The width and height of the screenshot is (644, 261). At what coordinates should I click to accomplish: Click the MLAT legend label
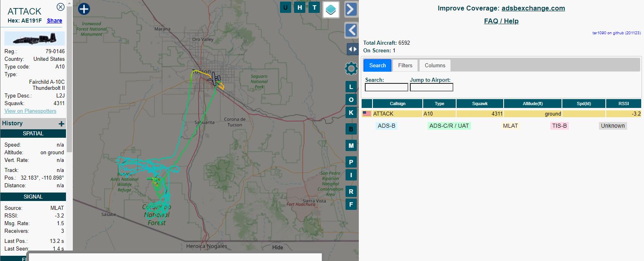point(510,126)
